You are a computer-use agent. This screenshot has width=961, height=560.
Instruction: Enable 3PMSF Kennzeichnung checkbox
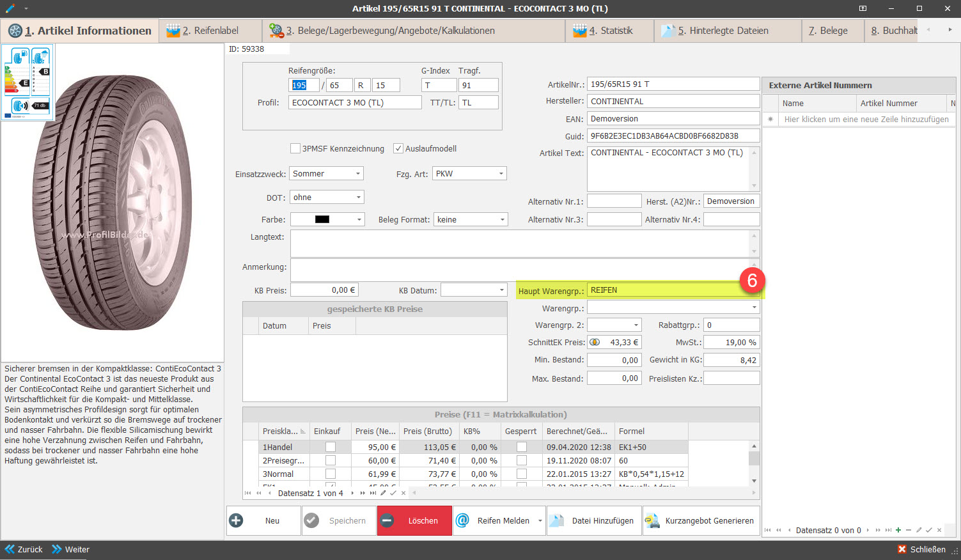coord(295,148)
